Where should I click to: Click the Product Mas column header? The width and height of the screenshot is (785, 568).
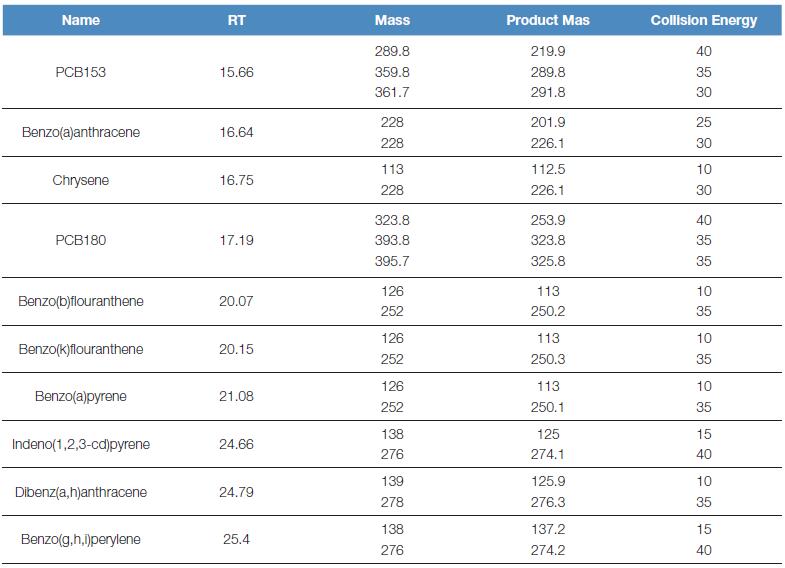coord(547,20)
